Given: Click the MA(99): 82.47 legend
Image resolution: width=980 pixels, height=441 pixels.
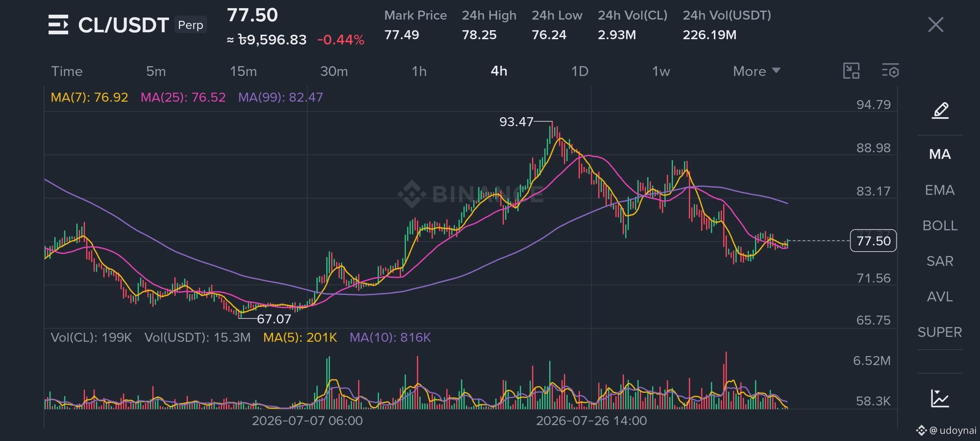Looking at the screenshot, I should tap(281, 97).
